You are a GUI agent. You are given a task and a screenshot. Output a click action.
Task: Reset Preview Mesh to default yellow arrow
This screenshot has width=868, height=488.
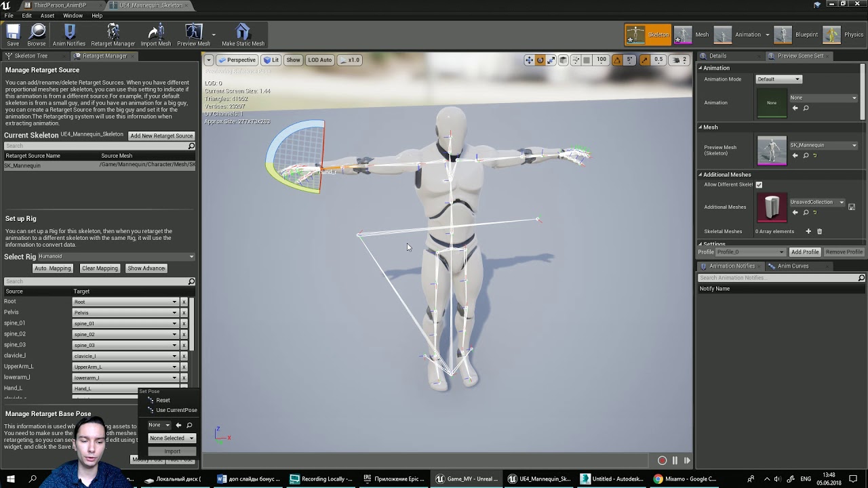814,155
